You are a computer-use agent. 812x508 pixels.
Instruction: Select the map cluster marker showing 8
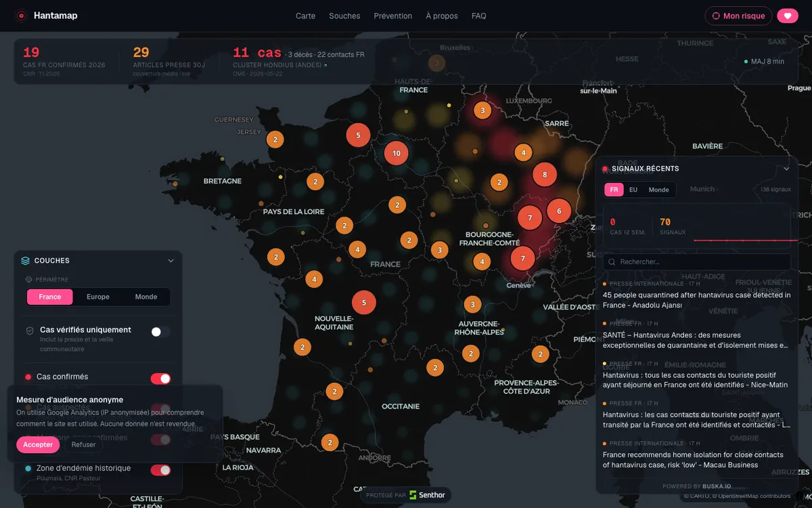(545, 175)
